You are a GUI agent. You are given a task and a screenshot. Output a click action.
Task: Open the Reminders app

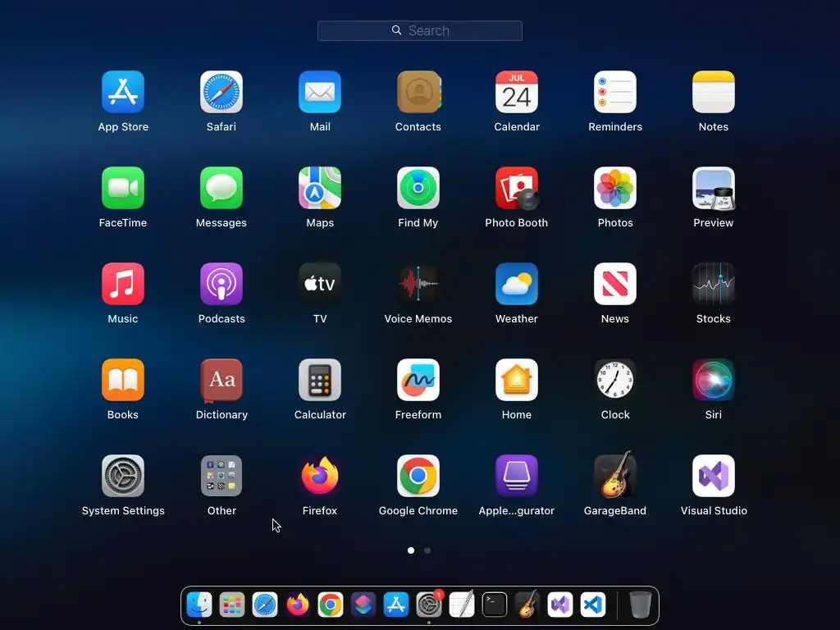[615, 92]
